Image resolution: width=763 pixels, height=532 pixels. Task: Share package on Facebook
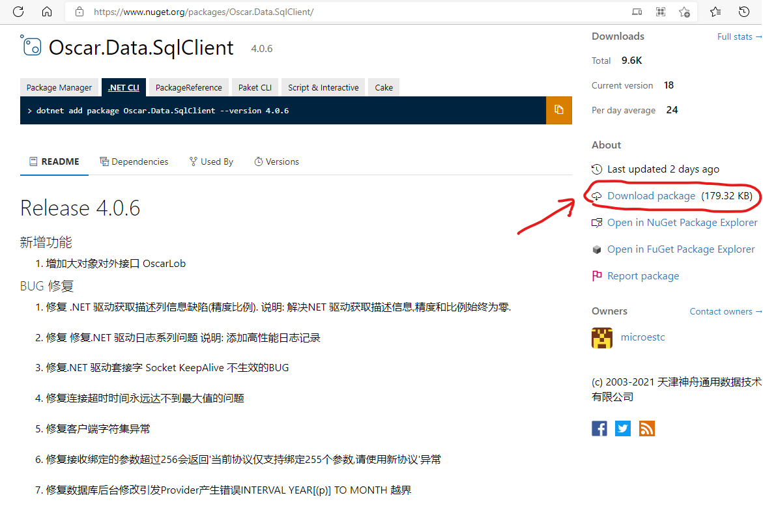pos(599,428)
